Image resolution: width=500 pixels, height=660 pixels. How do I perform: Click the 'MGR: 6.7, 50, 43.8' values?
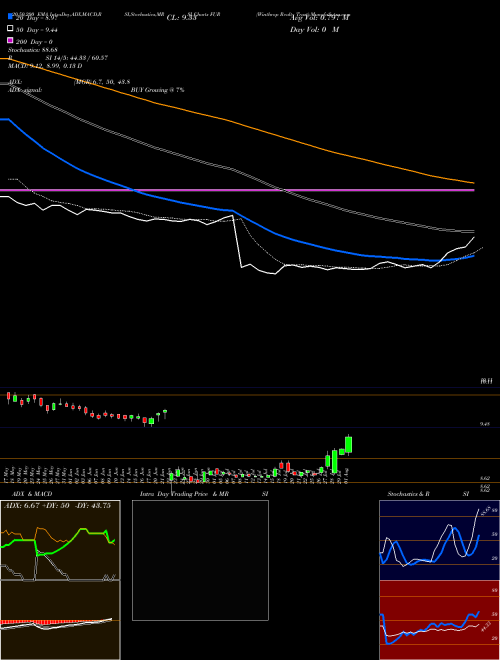[102, 82]
